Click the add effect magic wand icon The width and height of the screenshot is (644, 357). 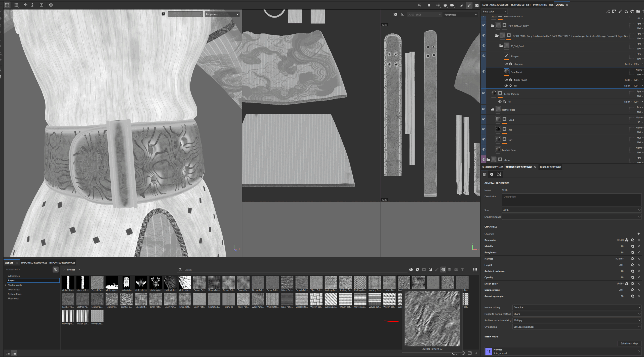click(608, 11)
